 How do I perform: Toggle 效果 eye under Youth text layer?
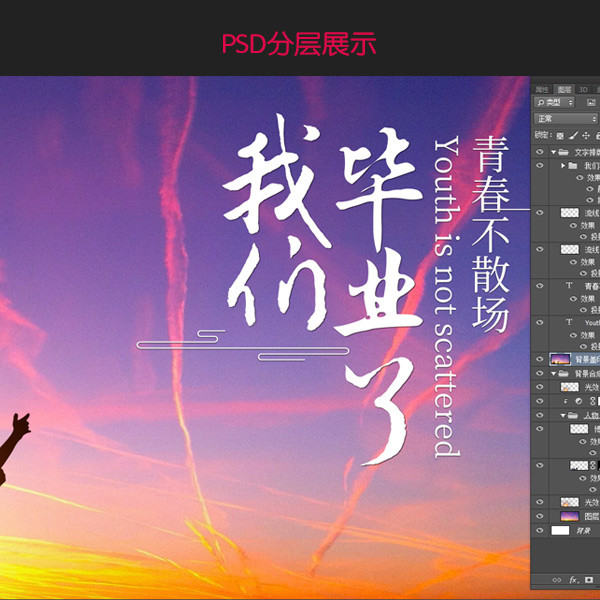(573, 335)
